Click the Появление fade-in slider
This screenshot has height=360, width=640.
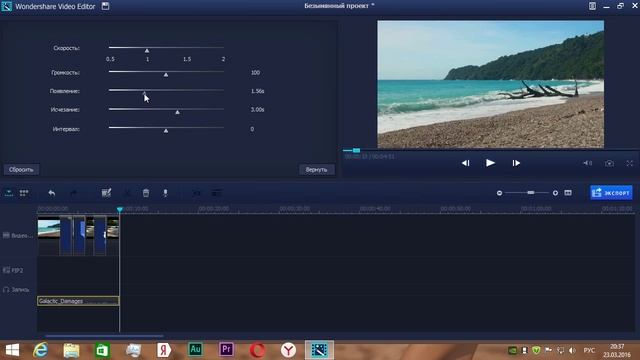coord(166,91)
